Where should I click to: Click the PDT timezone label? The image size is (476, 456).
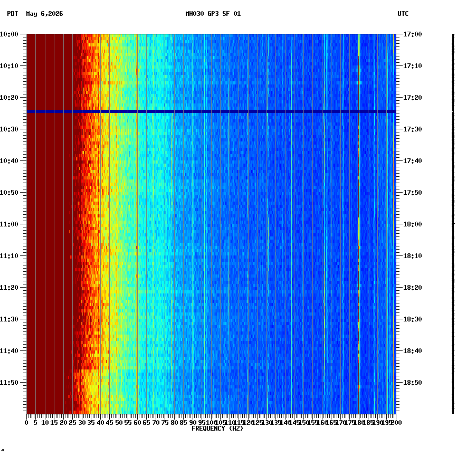pos(13,14)
